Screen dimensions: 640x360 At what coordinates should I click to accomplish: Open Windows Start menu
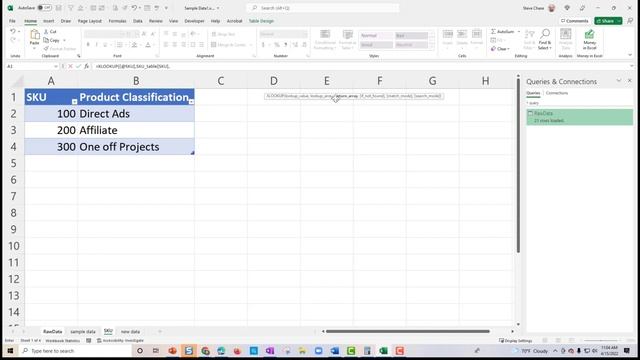(x=10, y=351)
